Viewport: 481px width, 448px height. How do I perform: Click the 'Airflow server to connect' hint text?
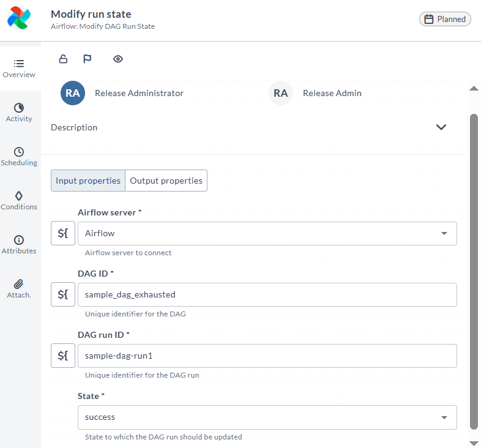[x=129, y=253]
